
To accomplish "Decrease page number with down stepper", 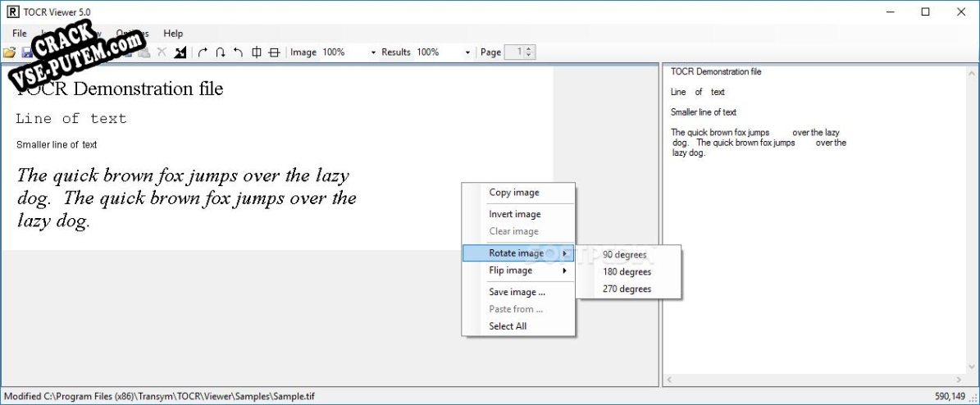I will [x=530, y=56].
